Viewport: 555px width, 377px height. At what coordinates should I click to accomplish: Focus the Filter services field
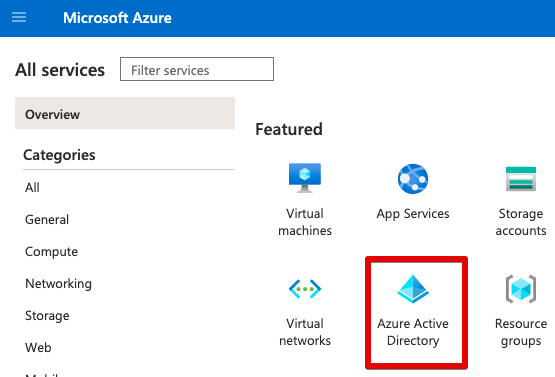click(197, 69)
